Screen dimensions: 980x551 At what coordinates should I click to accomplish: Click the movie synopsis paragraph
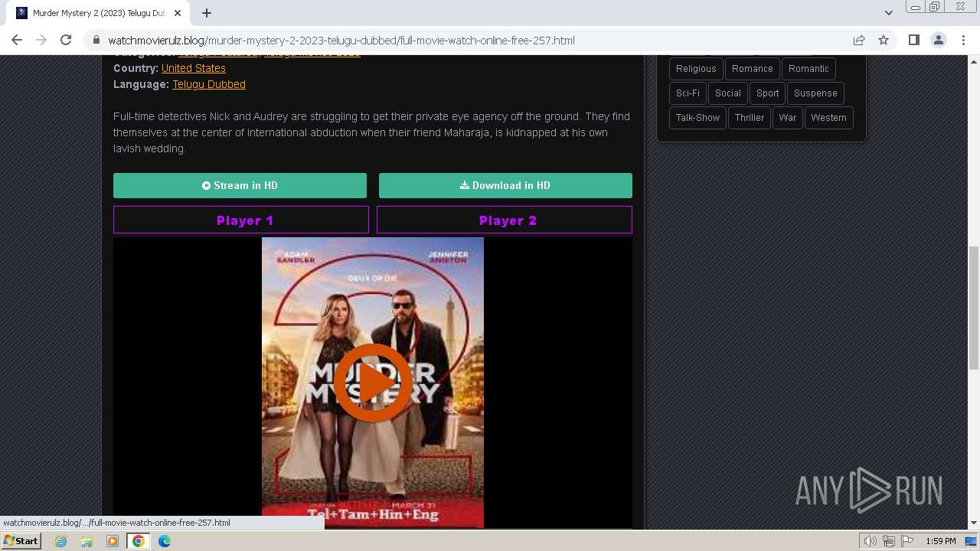[372, 132]
